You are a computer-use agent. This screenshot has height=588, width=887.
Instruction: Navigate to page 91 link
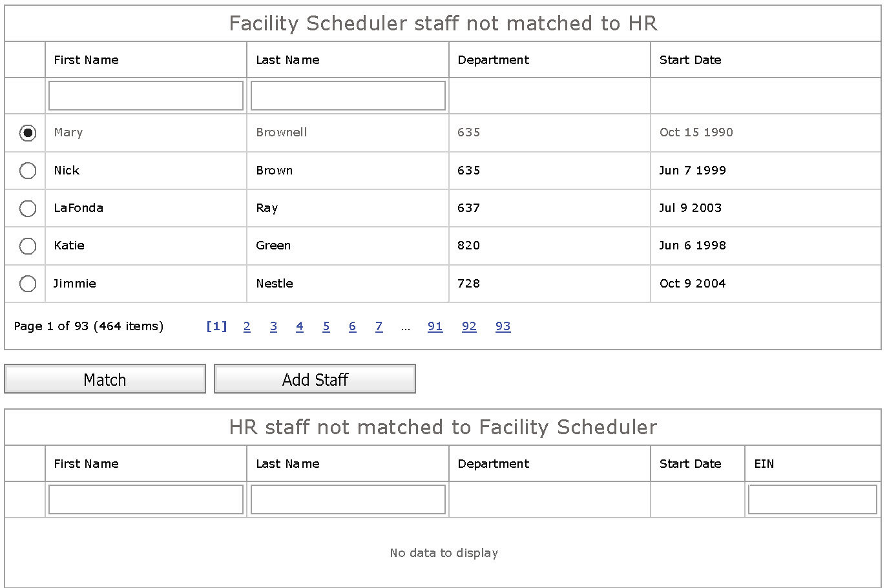pyautogui.click(x=435, y=326)
